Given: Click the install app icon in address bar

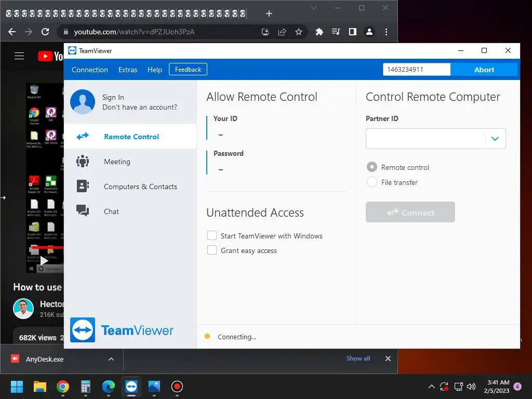Looking at the screenshot, I should coord(265,32).
